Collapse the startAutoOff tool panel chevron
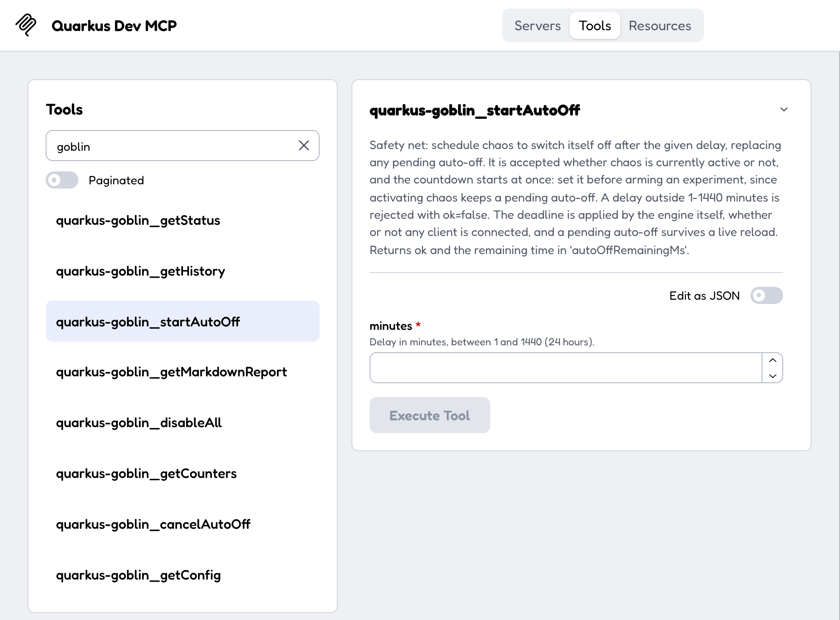This screenshot has height=620, width=840. click(784, 109)
